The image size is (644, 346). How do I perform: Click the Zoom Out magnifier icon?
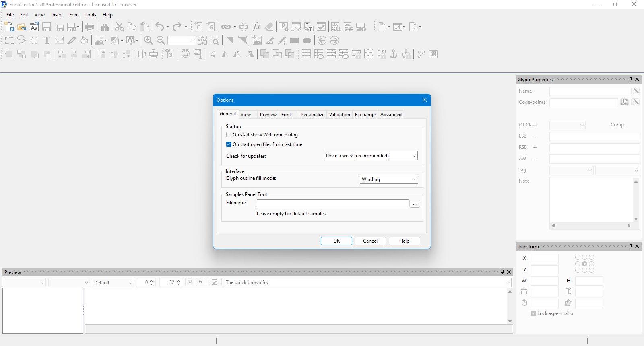(161, 40)
